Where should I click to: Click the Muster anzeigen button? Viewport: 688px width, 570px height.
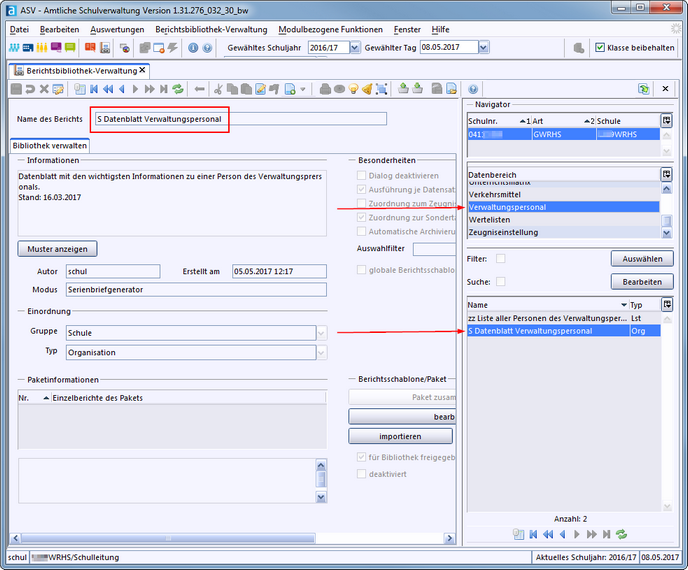tap(57, 248)
